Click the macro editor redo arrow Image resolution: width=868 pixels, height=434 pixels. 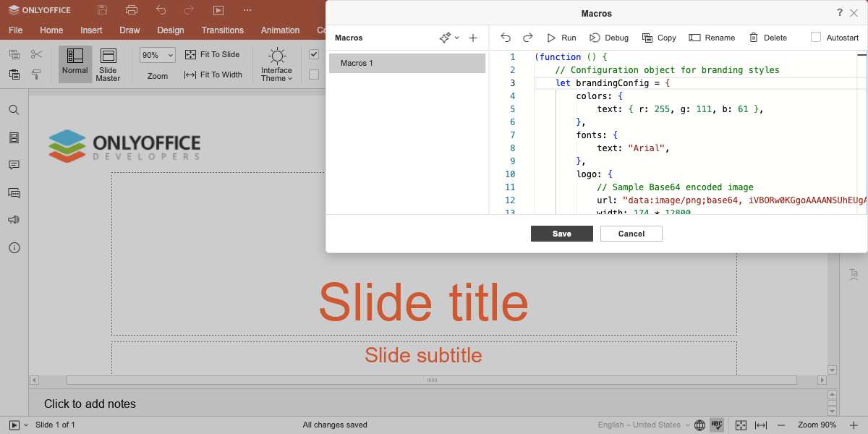tap(528, 38)
